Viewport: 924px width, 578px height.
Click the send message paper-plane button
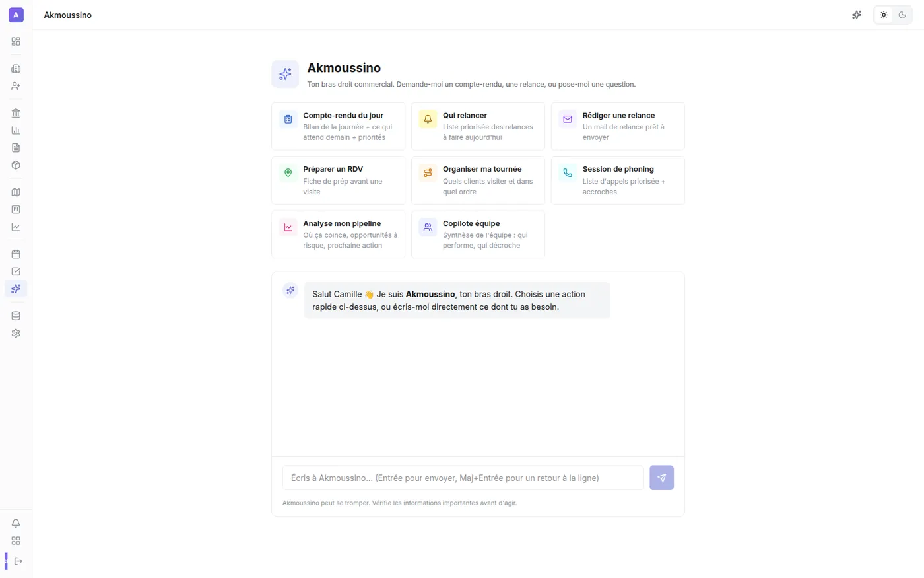(661, 478)
